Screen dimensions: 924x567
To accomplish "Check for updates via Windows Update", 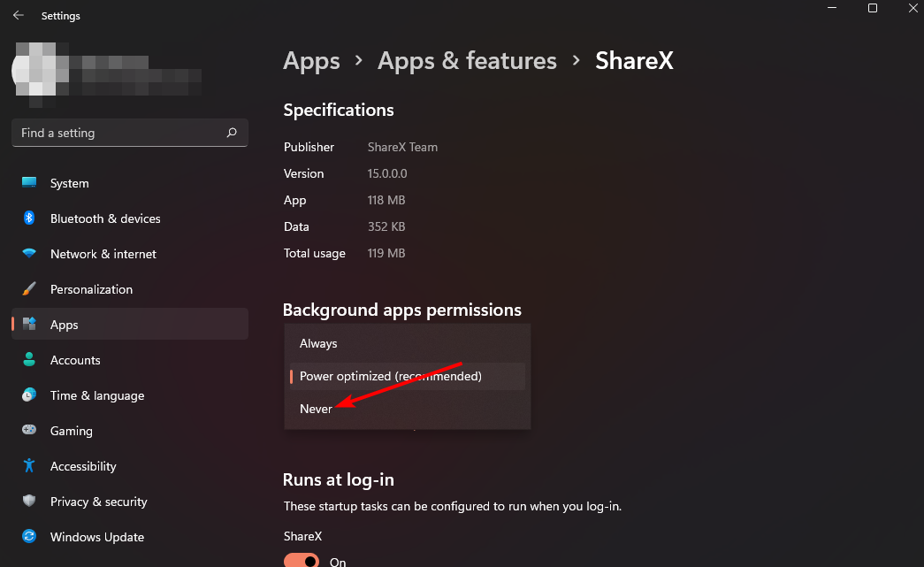I will (x=97, y=537).
